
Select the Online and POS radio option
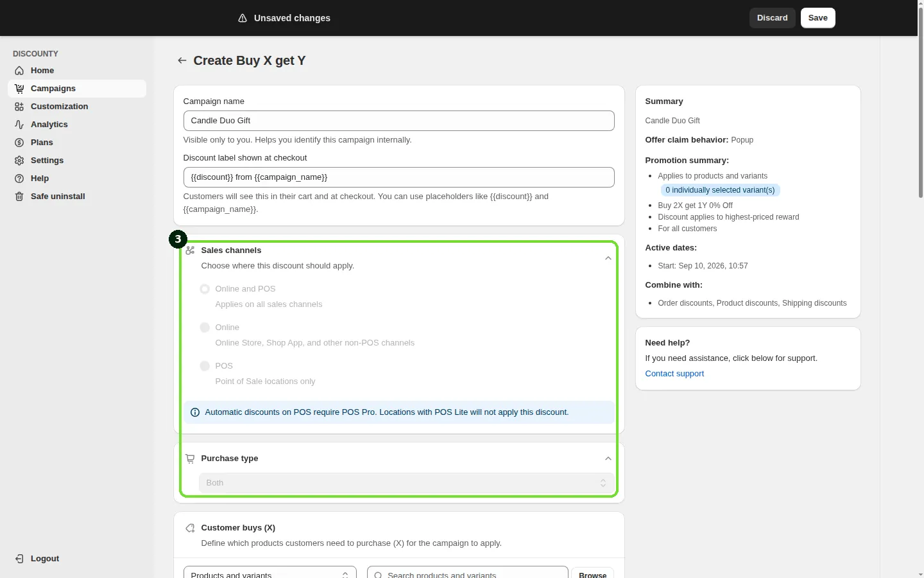click(205, 289)
